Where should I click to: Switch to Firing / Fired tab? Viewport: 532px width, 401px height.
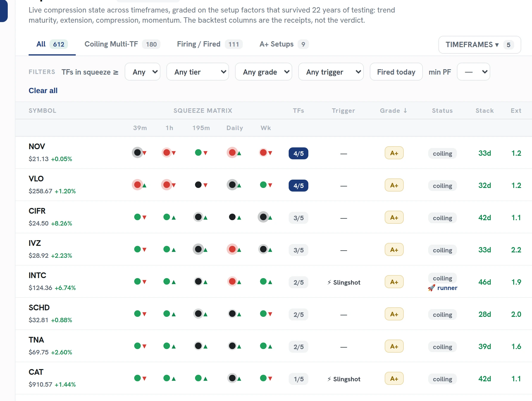tap(210, 44)
